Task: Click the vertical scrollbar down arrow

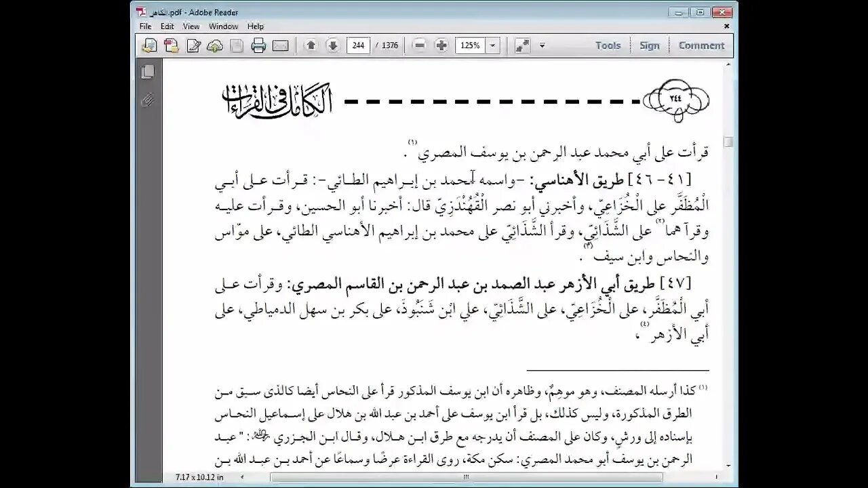Action: click(728, 466)
